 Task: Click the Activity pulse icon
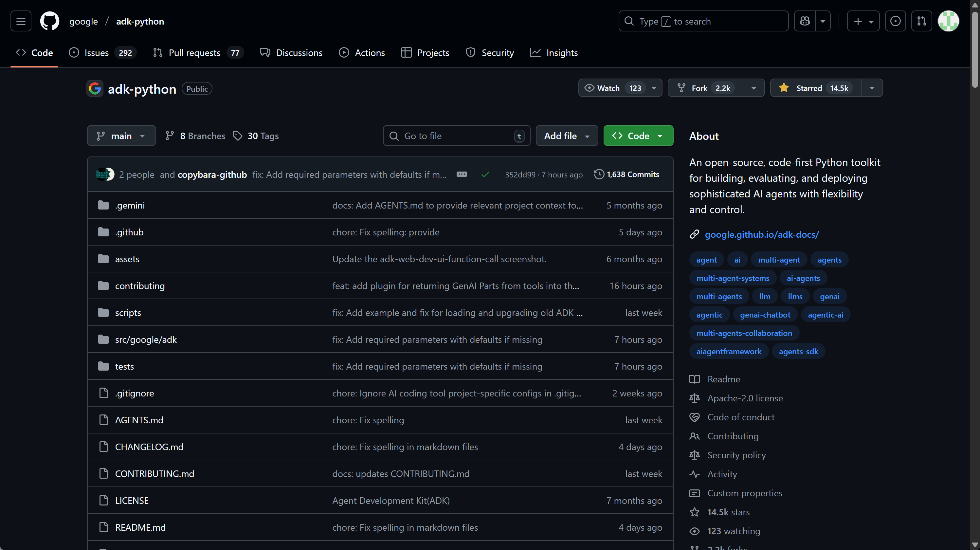[x=694, y=474]
